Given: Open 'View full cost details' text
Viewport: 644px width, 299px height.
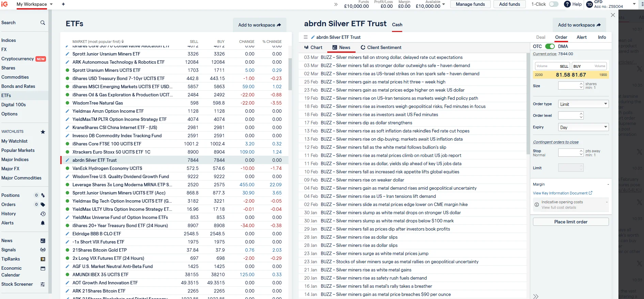Looking at the screenshot, I should point(559,207).
